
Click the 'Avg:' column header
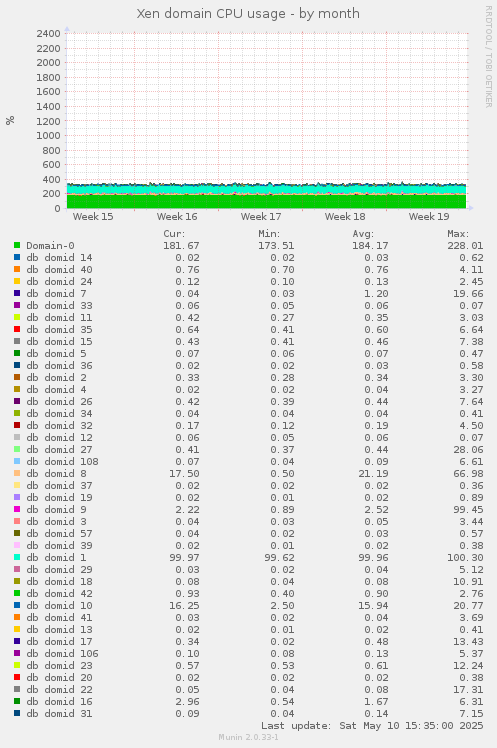363,234
